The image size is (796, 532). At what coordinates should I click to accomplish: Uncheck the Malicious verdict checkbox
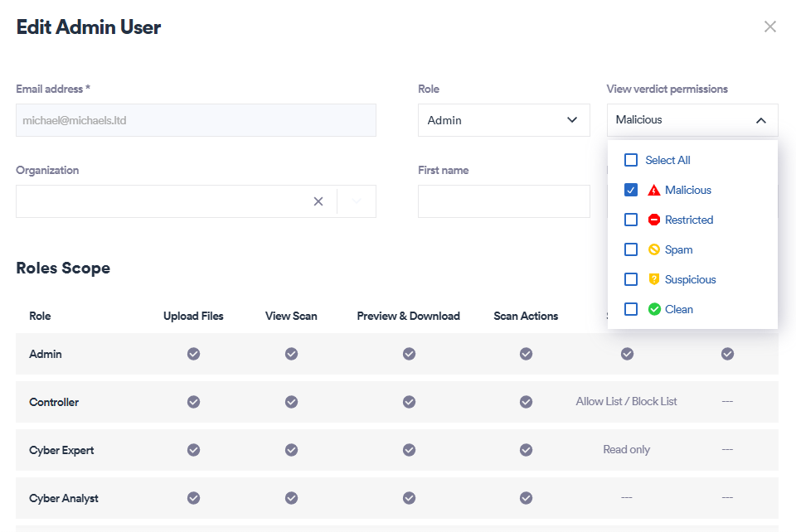click(631, 190)
